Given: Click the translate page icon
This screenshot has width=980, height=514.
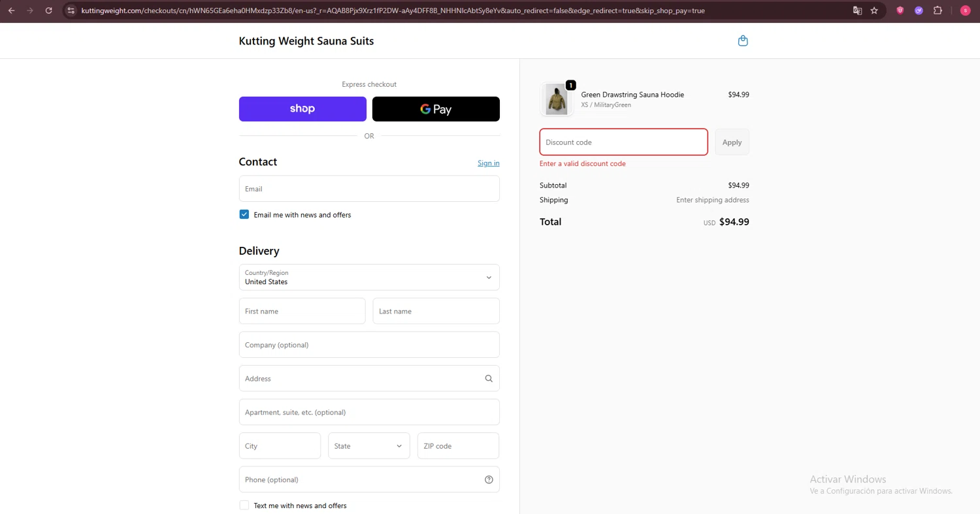Looking at the screenshot, I should 857,10.
